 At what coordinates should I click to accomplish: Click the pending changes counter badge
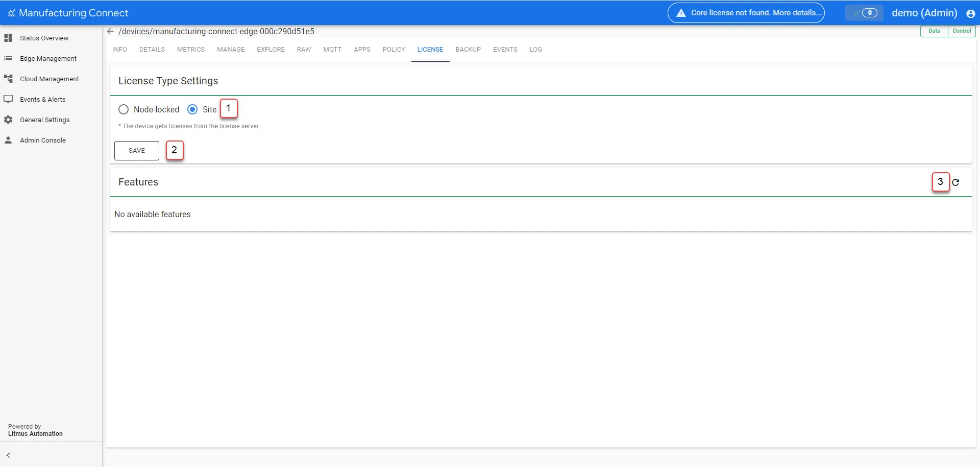pos(870,13)
